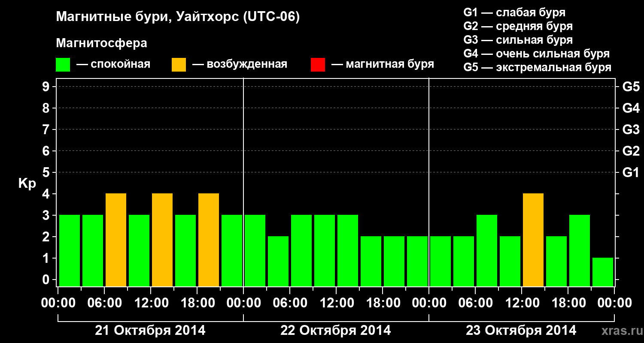This screenshot has height=343, width=644.
Task: Click the green 06:00–09:00 bar on 22 October
Action: (x=301, y=250)
